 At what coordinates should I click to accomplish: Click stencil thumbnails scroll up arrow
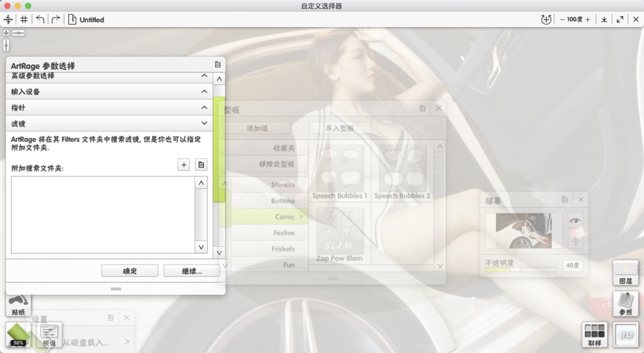coord(440,146)
